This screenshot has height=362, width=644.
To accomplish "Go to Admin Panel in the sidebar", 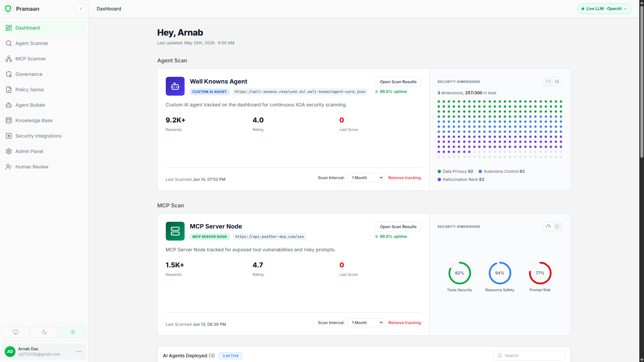I will coord(44,151).
